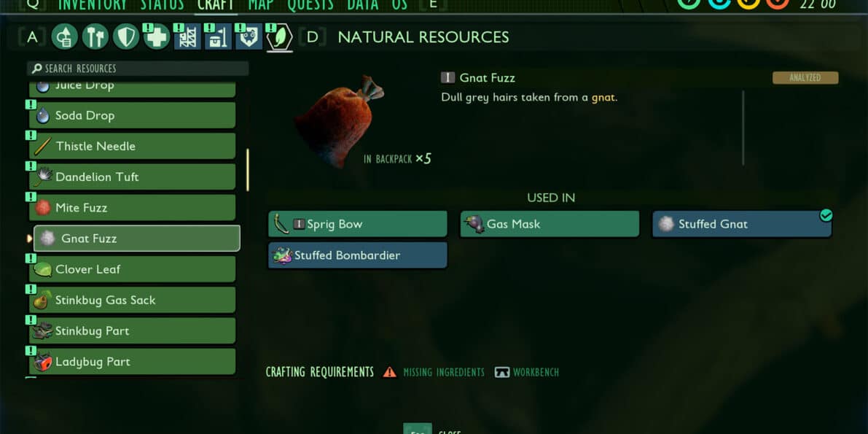
Task: Open the Quests tab
Action: [x=310, y=5]
